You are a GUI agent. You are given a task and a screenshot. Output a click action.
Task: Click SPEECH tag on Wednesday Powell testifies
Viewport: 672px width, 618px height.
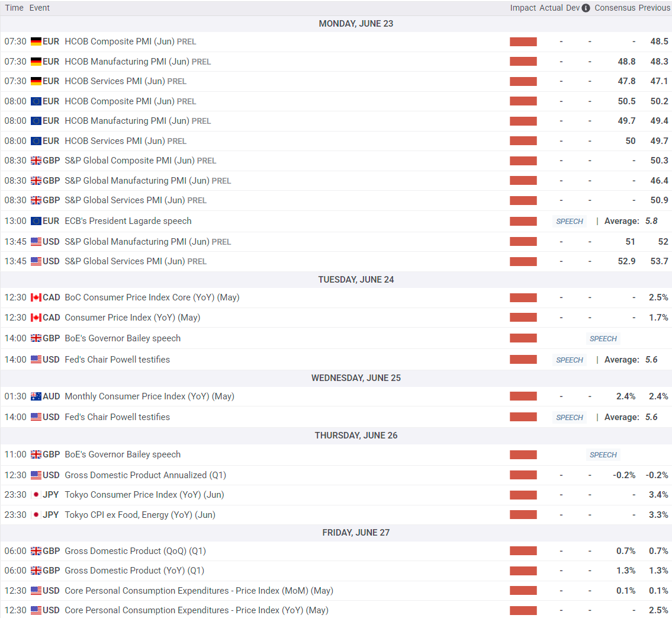[x=570, y=418]
